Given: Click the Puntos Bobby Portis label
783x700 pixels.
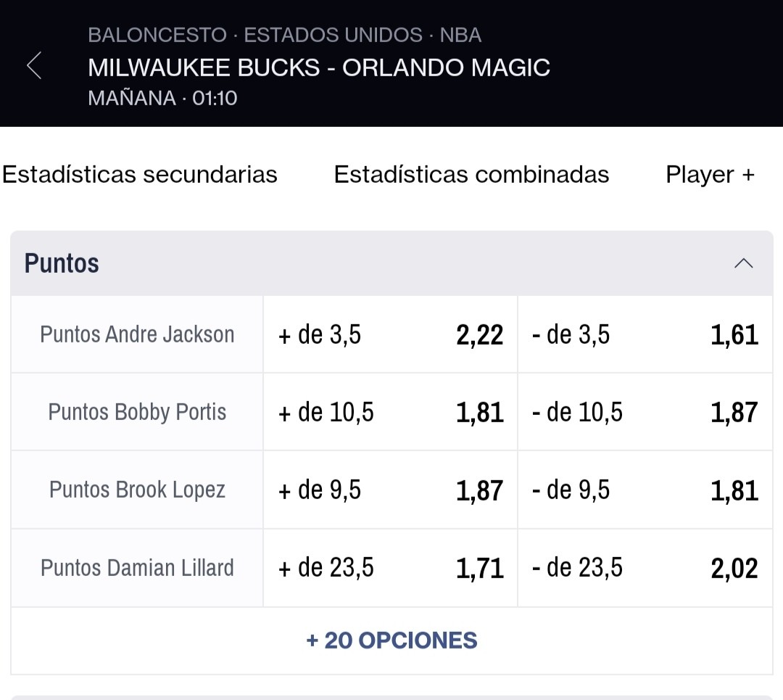Looking at the screenshot, I should (137, 412).
